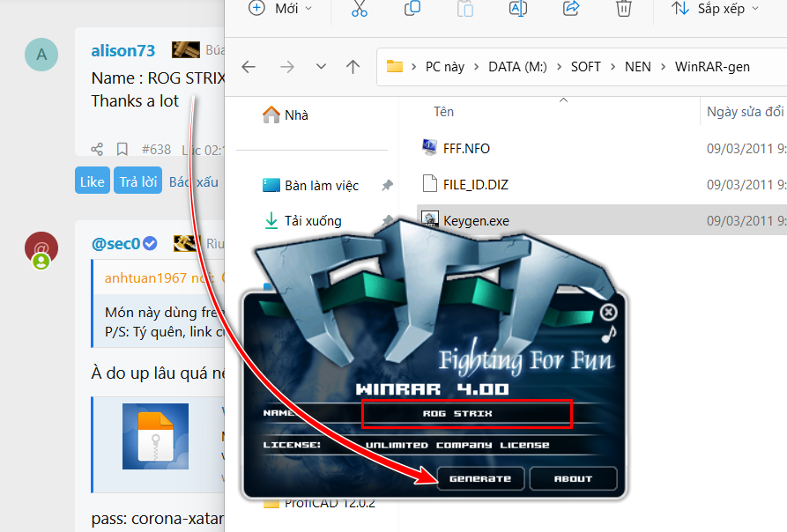Select NEN in the breadcrumb path
This screenshot has width=787, height=532.
637,67
